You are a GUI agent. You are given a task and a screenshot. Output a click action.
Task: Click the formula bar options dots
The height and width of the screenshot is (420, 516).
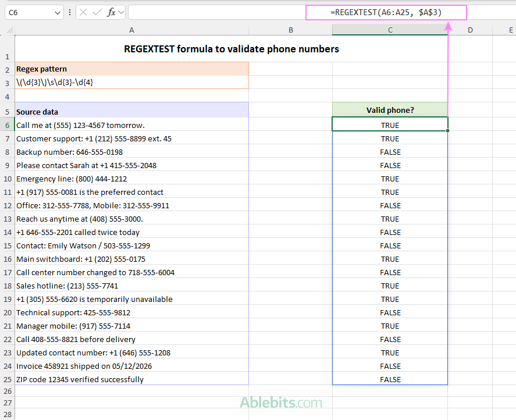70,13
